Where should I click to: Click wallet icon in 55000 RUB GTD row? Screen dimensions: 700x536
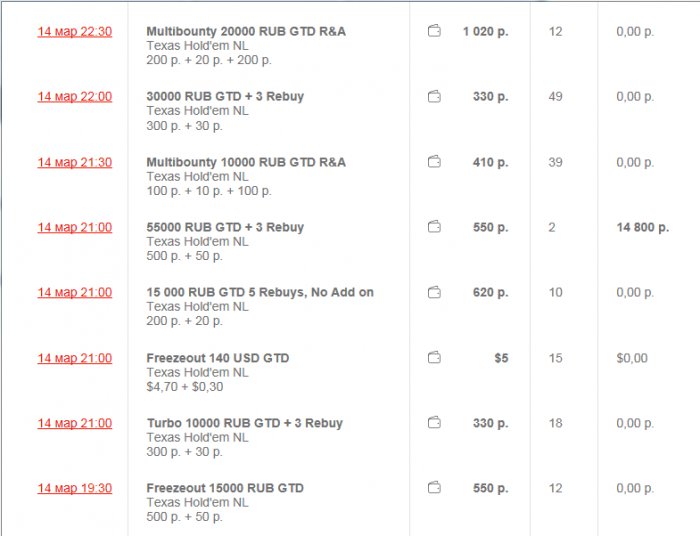pos(434,227)
